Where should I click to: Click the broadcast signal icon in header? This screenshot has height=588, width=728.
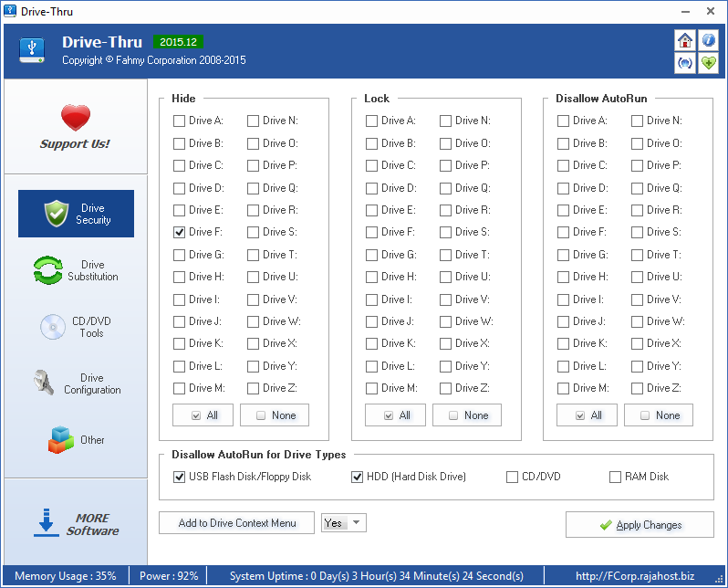coord(685,63)
